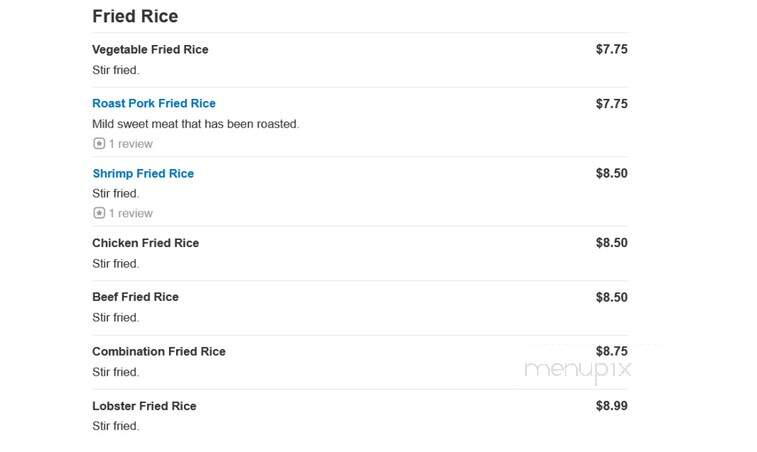
Task: Open the 1 review text under Shrimp Fried Rice
Action: [130, 213]
